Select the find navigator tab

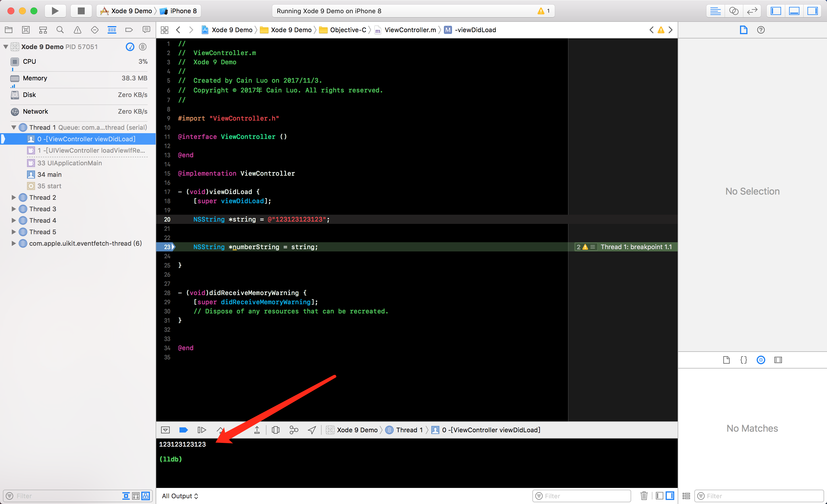[60, 30]
